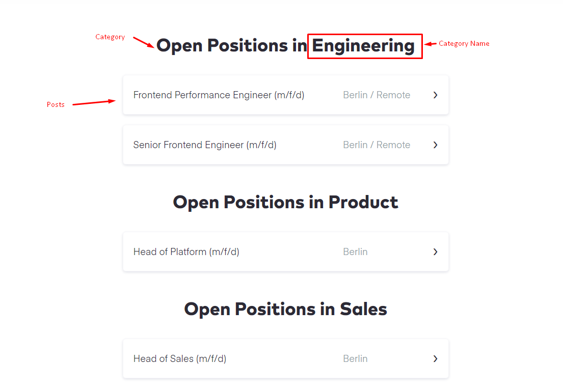Click Berlin / Remote on Frontend Performance Engineer row
Screen dimensions: 563x392
[x=377, y=95]
